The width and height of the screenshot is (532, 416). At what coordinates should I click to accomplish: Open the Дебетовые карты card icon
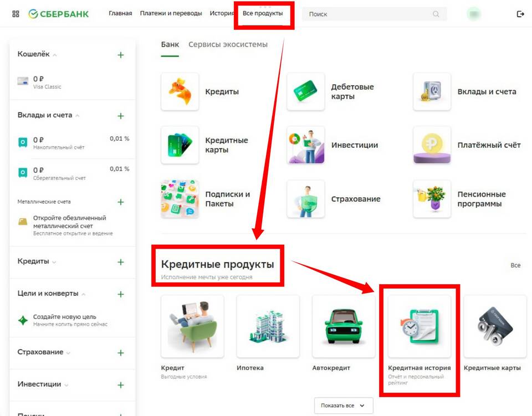tap(305, 92)
